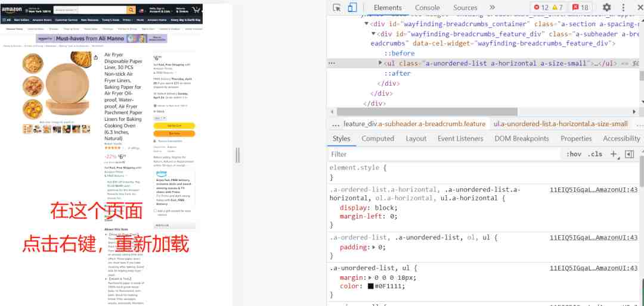This screenshot has width=644, height=306.
Task: Click the share icon beside product image
Action: click(95, 57)
